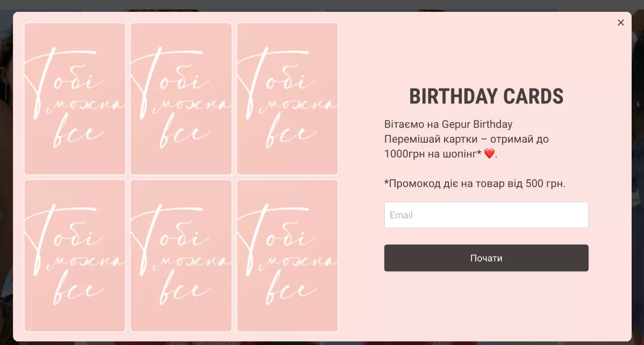Focus the Email input field
Screen dimensions: 644x345
[486, 215]
